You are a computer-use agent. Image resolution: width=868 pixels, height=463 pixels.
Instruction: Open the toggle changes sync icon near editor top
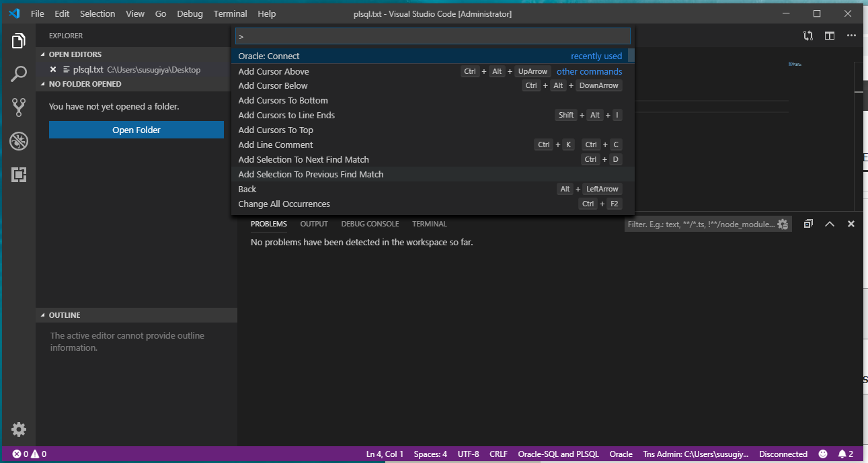tap(807, 36)
